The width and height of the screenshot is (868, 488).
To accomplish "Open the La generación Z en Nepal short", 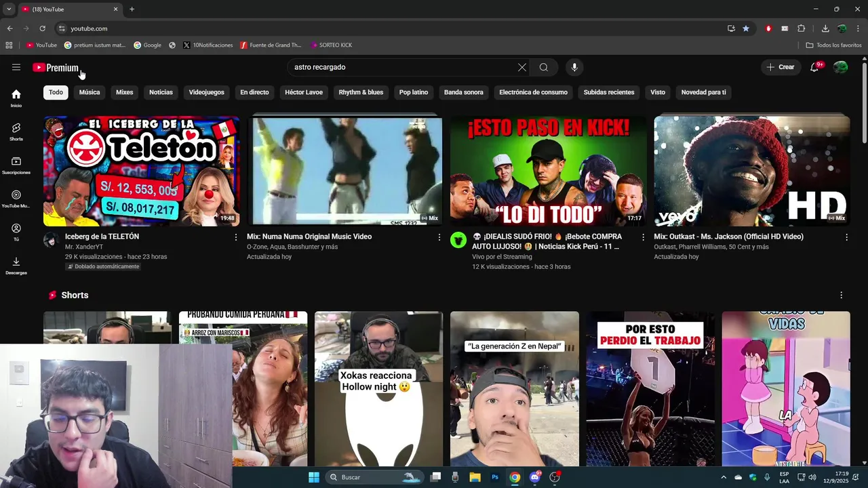I will (515, 389).
